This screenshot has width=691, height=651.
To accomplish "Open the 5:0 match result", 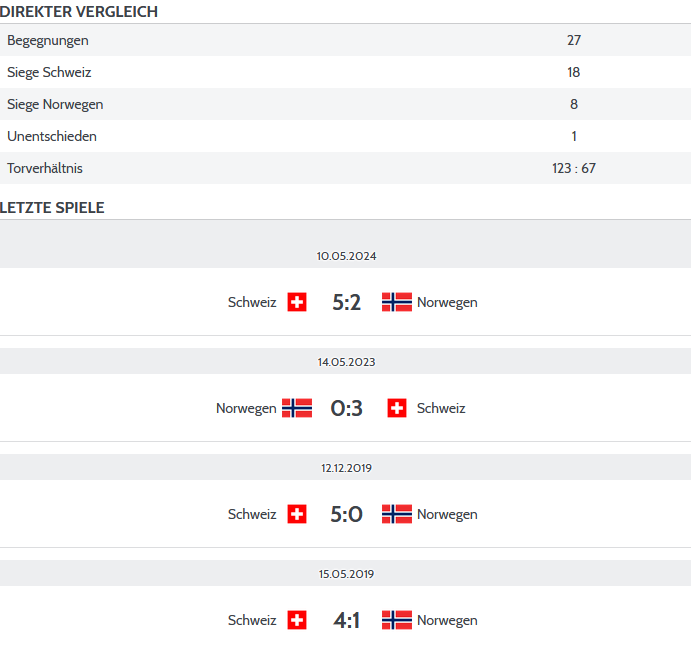I will 346,514.
